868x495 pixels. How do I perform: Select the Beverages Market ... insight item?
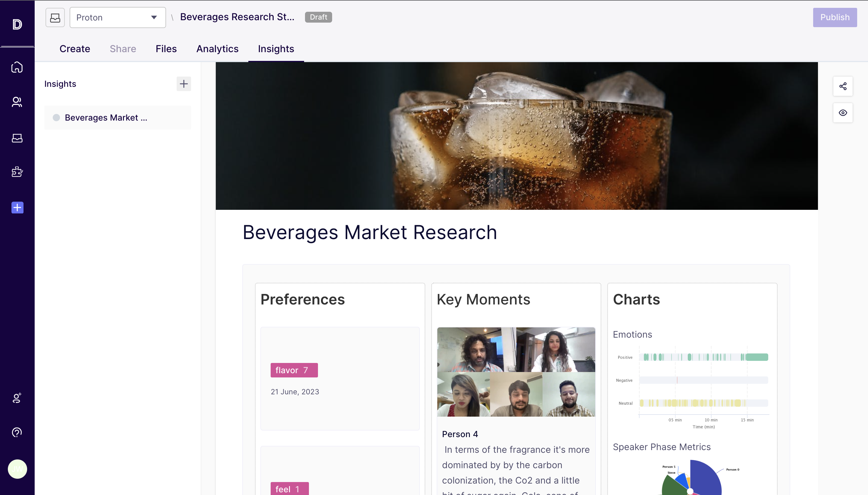point(118,118)
